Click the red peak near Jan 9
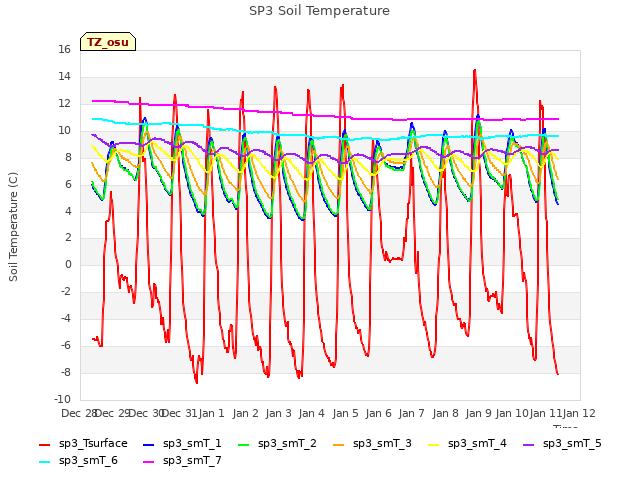The width and height of the screenshot is (640, 480). click(x=475, y=71)
